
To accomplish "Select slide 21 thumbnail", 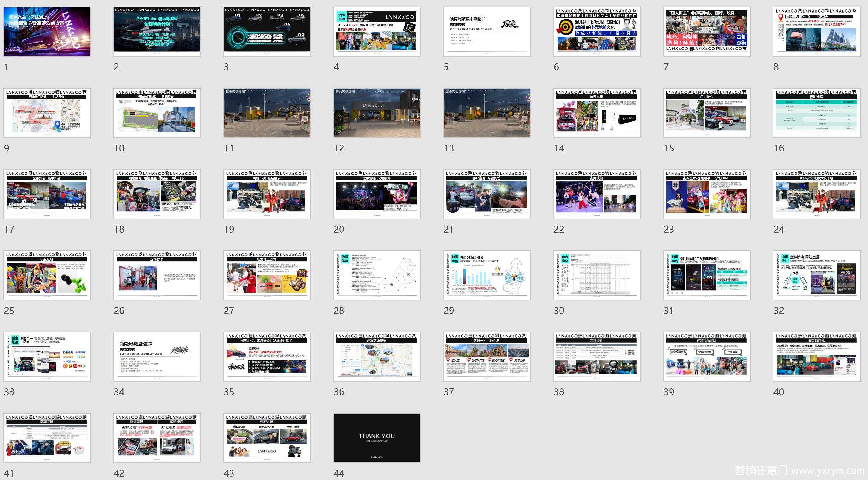I will coord(487,194).
